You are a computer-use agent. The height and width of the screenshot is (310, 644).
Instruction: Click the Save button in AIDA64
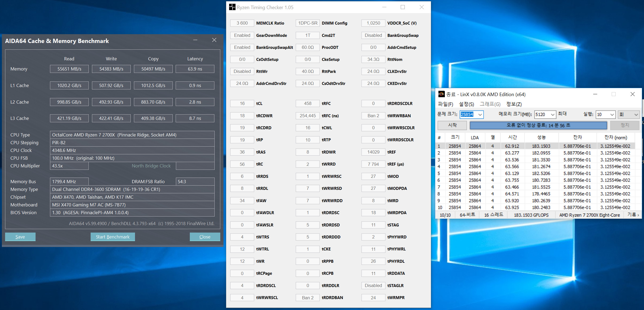(x=20, y=237)
